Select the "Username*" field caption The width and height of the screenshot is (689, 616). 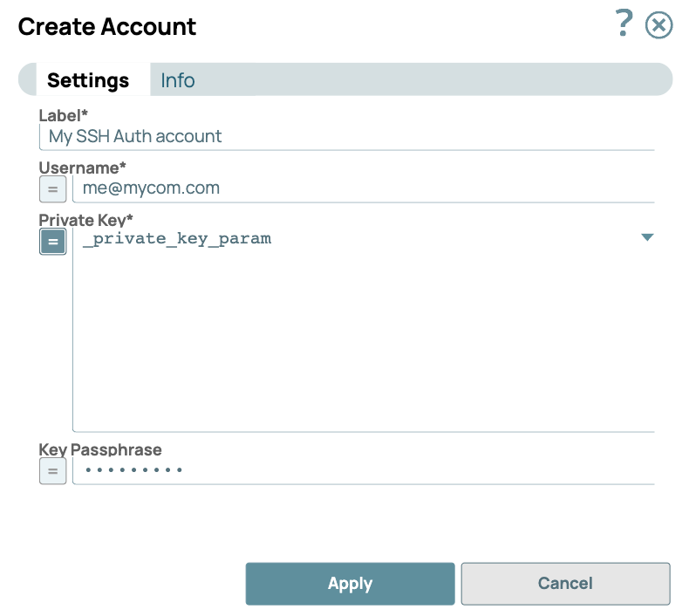pos(83,167)
